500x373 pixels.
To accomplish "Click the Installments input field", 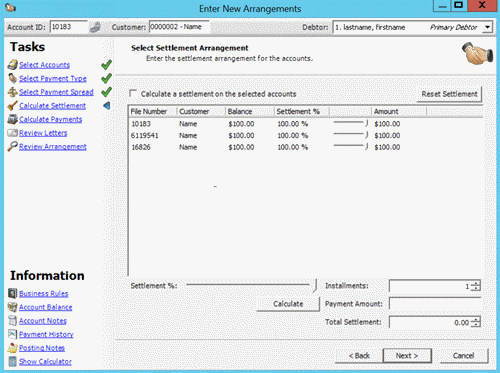I will [431, 286].
